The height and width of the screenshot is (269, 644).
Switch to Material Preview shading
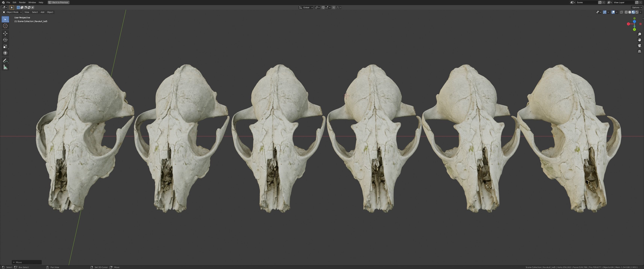[633, 12]
